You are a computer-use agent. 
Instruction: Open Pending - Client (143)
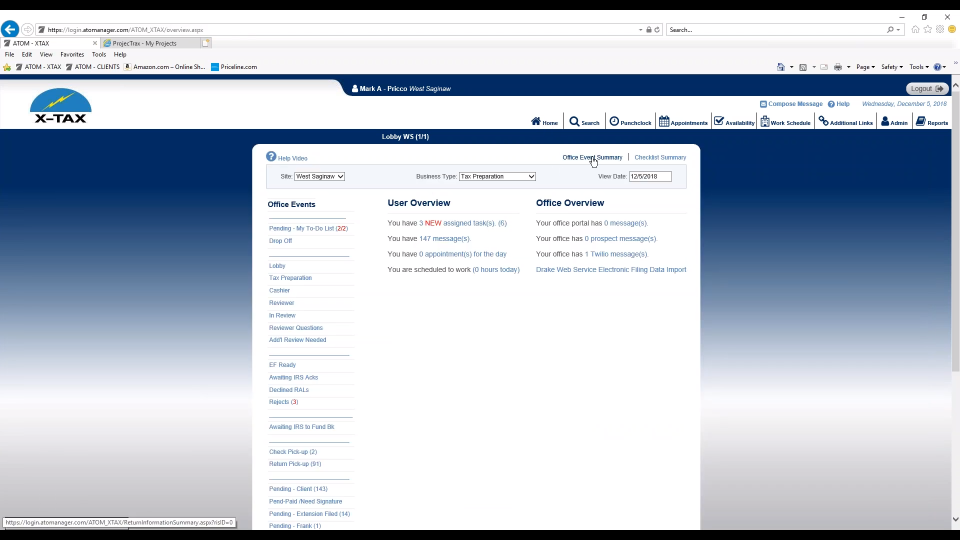click(x=298, y=489)
